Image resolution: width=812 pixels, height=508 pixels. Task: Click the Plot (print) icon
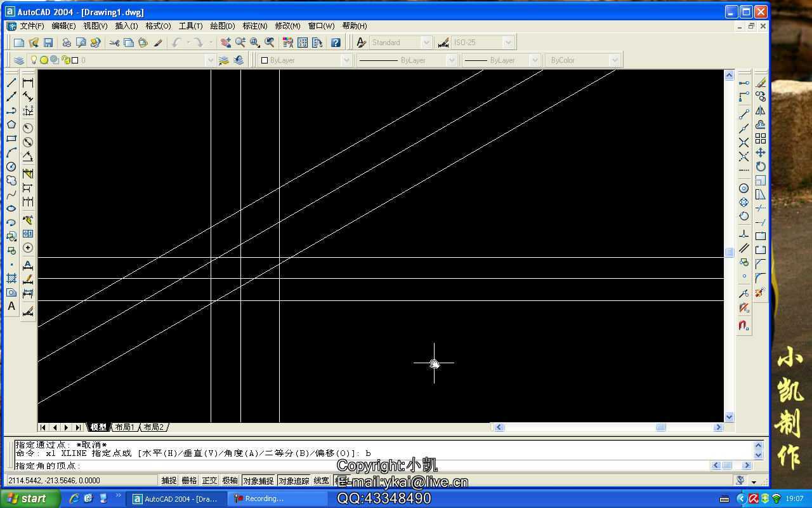pos(67,43)
